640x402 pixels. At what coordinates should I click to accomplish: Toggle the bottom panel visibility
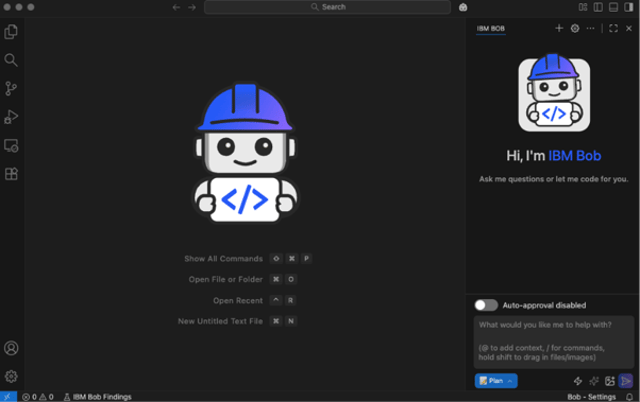tap(613, 7)
